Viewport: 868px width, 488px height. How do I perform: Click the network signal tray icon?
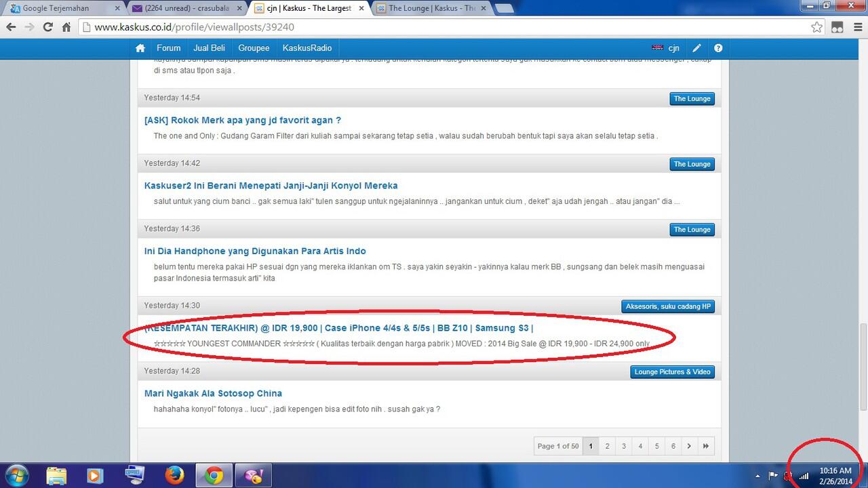point(804,476)
